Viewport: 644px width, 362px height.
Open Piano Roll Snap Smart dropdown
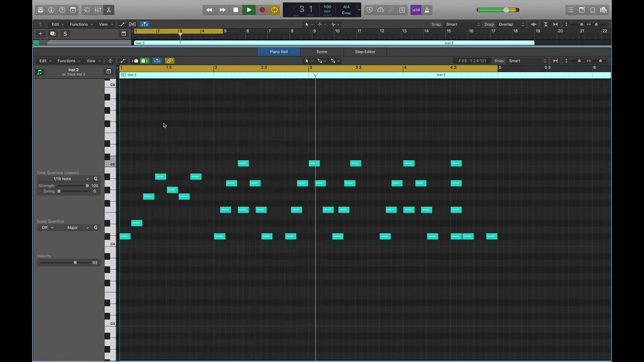pyautogui.click(x=527, y=61)
